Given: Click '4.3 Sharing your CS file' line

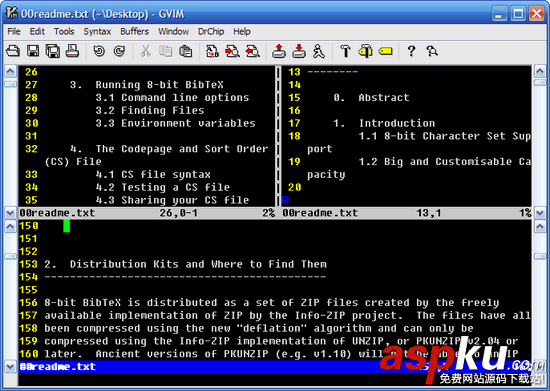Looking at the screenshot, I should click(172, 200).
